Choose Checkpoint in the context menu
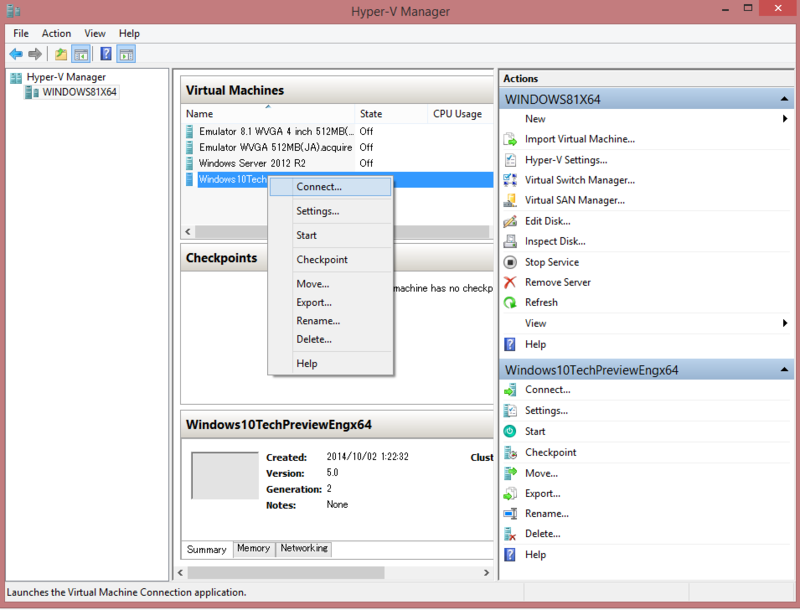Screen dimensions: 800x610 tap(331, 260)
